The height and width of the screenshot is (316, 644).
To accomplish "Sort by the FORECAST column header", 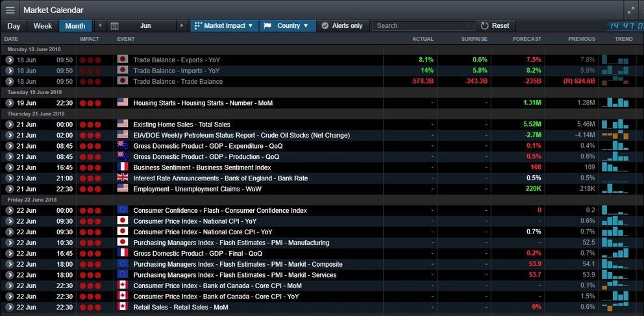I will pyautogui.click(x=527, y=39).
